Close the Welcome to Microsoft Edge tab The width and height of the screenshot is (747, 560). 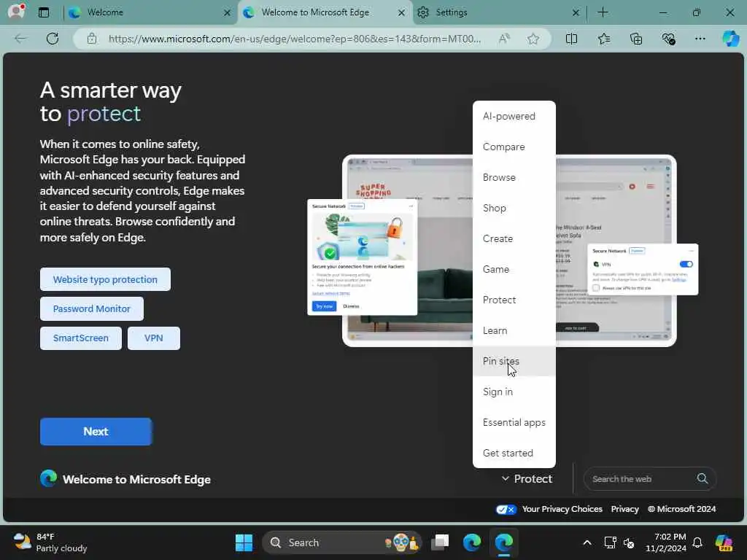pos(402,13)
